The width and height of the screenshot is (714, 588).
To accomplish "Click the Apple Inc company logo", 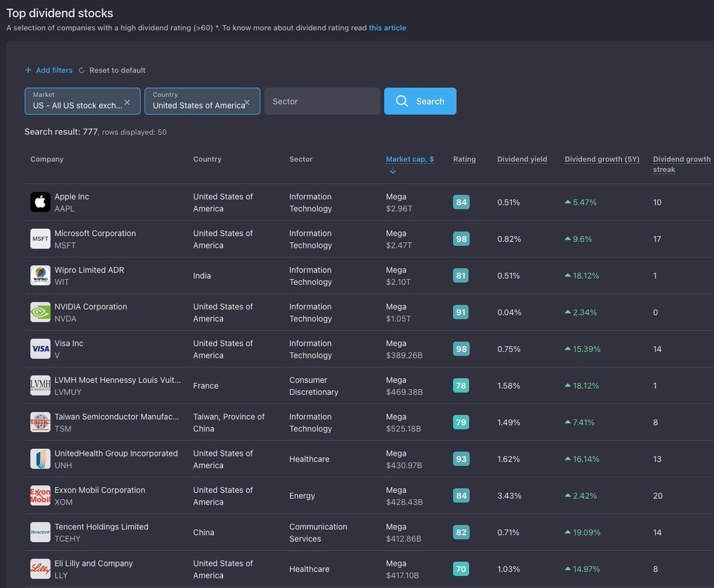I will pyautogui.click(x=40, y=202).
